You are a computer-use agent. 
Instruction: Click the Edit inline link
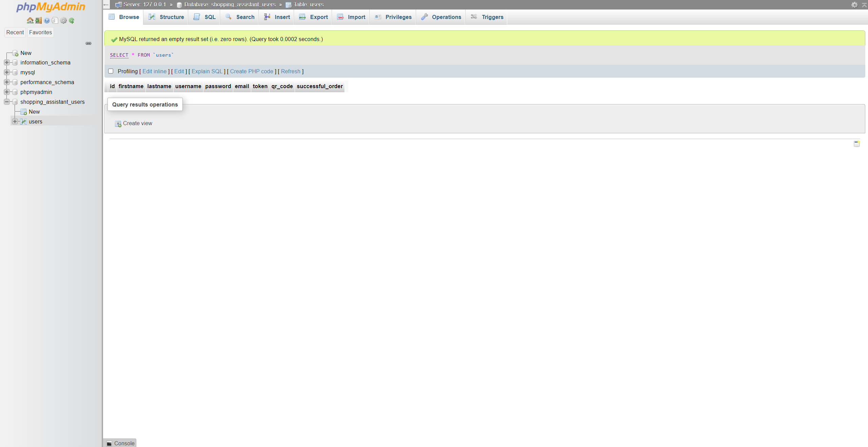(x=155, y=71)
